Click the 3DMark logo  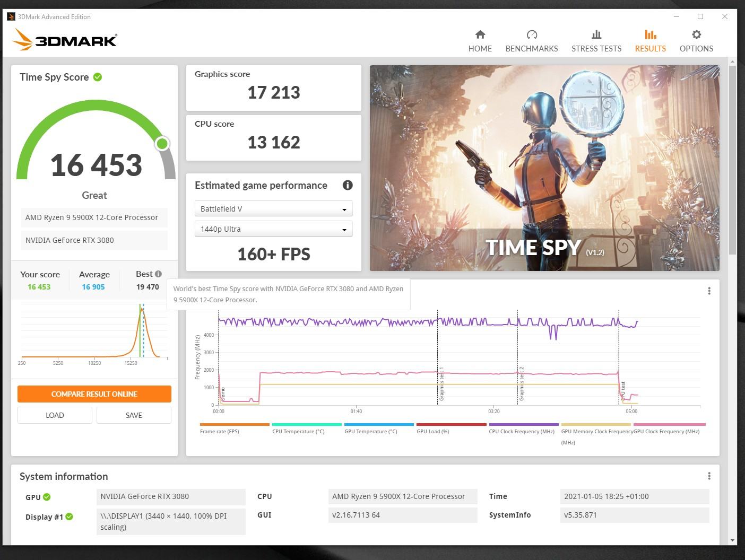(x=65, y=40)
